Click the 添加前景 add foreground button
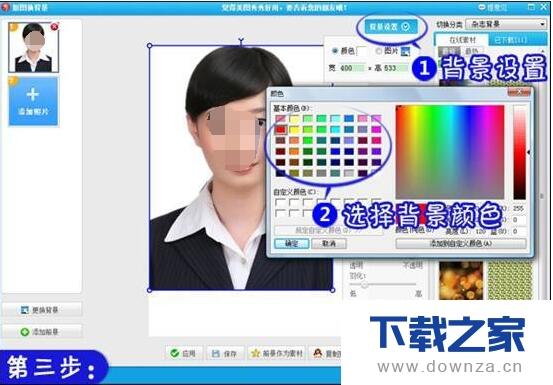Screen dimensions: 553x385 pos(42,332)
